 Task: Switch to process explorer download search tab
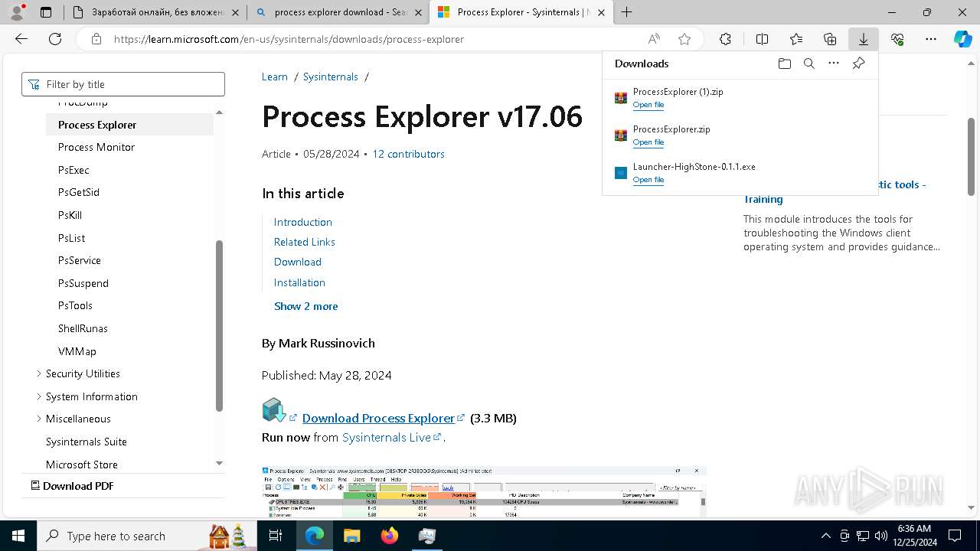[x=338, y=12]
